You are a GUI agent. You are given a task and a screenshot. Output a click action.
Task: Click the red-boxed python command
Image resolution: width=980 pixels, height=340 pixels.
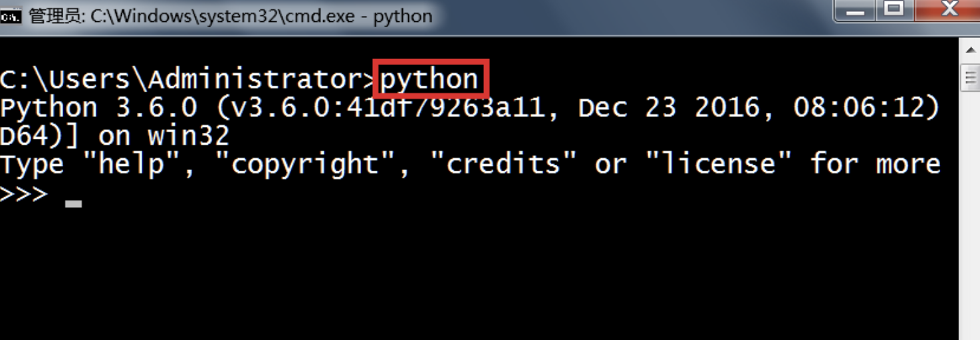coord(429,79)
